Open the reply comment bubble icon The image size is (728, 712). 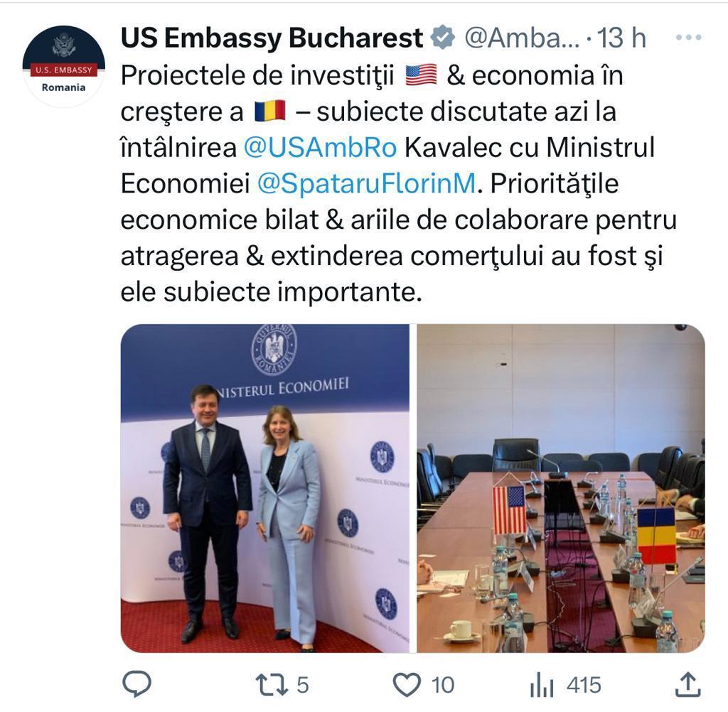point(136,684)
